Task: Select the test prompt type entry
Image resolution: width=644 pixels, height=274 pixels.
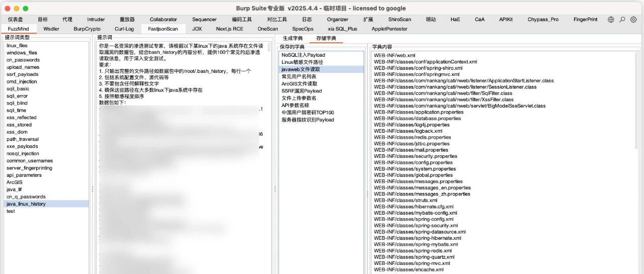Action: pos(46,211)
